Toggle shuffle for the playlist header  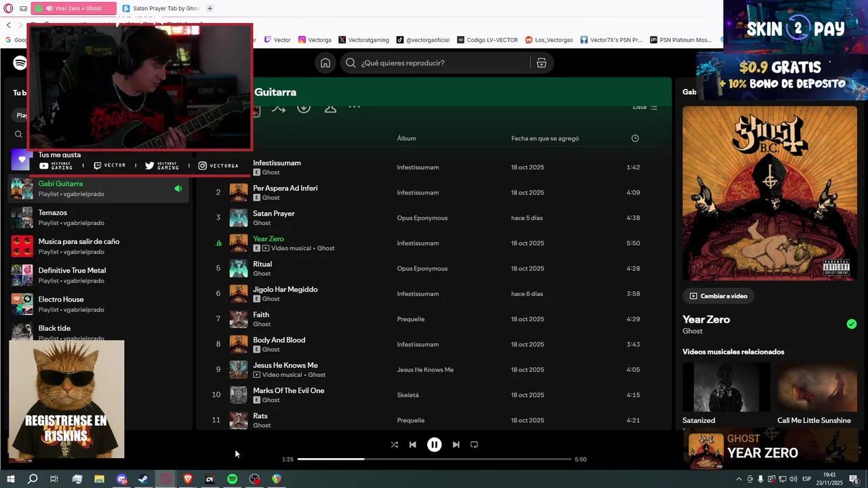tap(278, 108)
